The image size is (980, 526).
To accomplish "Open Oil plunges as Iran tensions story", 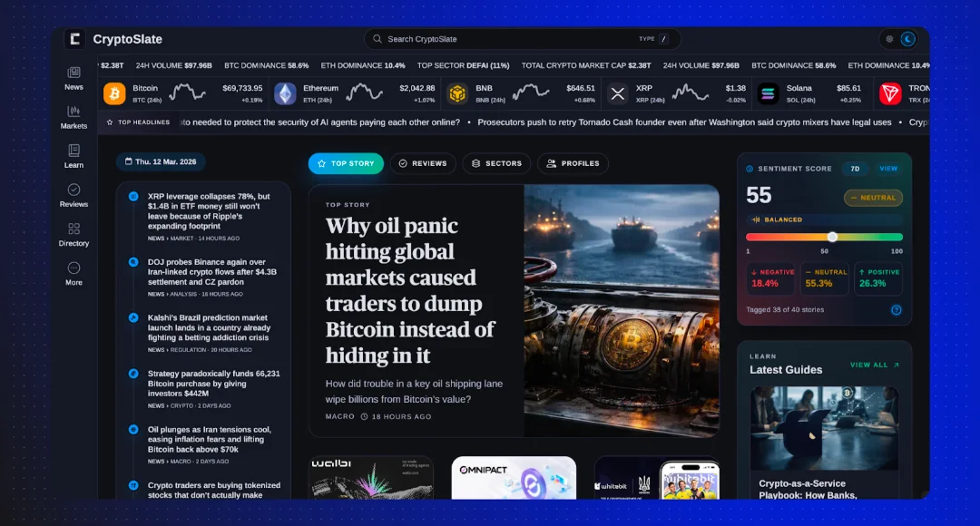I will pos(210,439).
